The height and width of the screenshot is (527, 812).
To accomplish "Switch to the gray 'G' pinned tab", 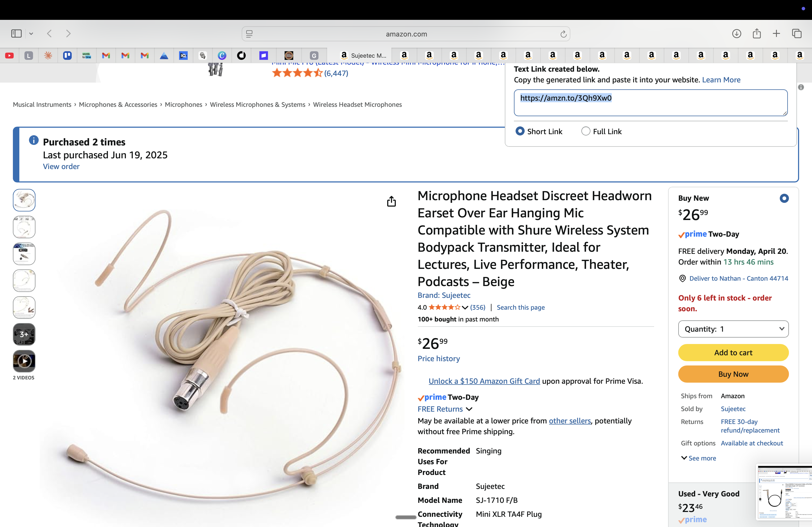I will tap(314, 56).
